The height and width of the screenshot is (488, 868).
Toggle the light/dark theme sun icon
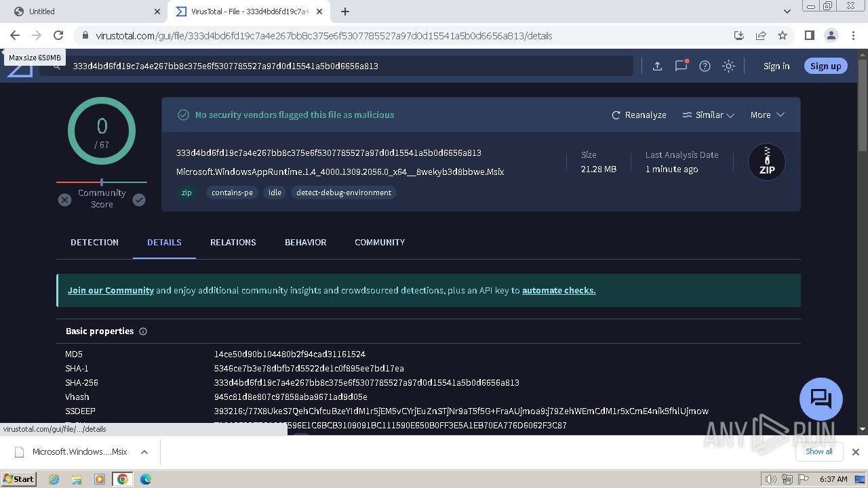pyautogui.click(x=728, y=66)
